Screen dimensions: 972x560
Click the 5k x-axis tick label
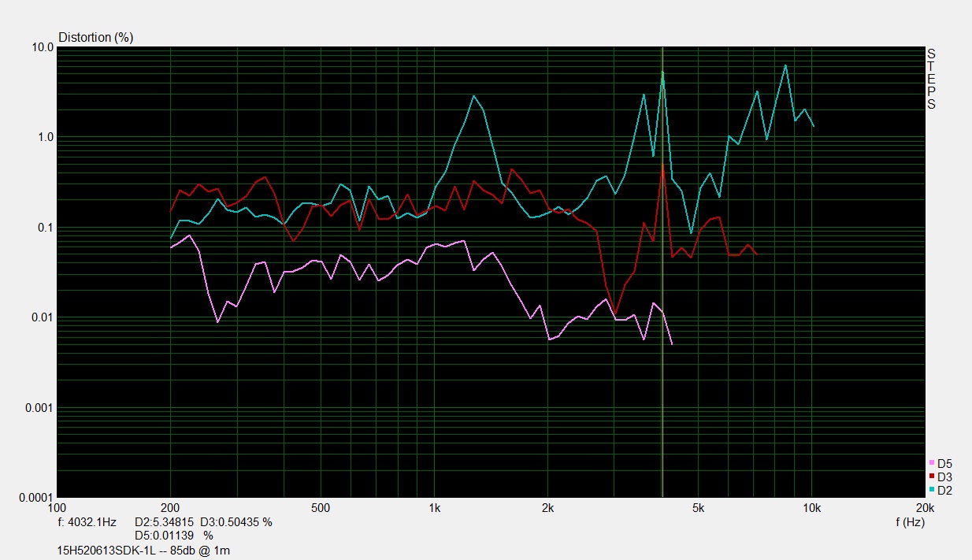698,508
